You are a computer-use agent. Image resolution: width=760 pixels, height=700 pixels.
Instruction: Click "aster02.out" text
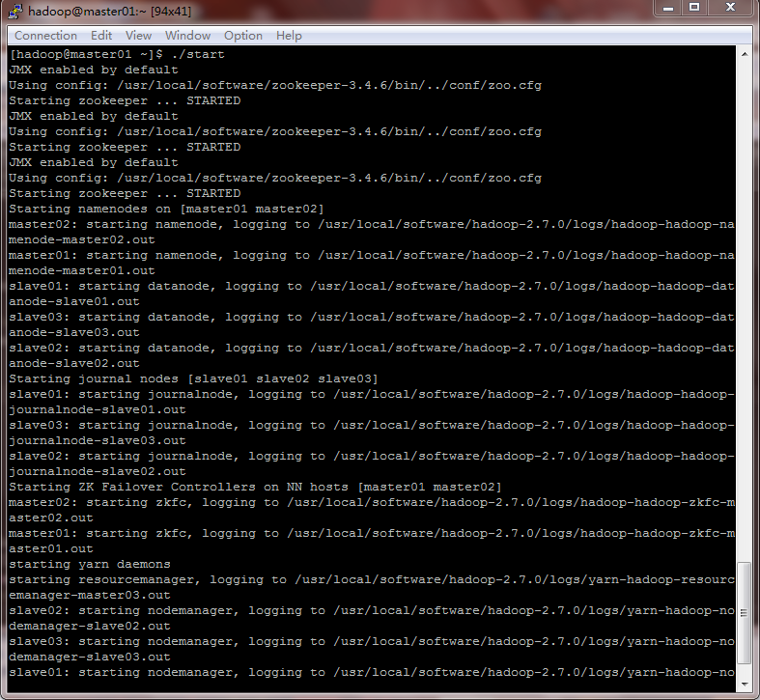51,518
